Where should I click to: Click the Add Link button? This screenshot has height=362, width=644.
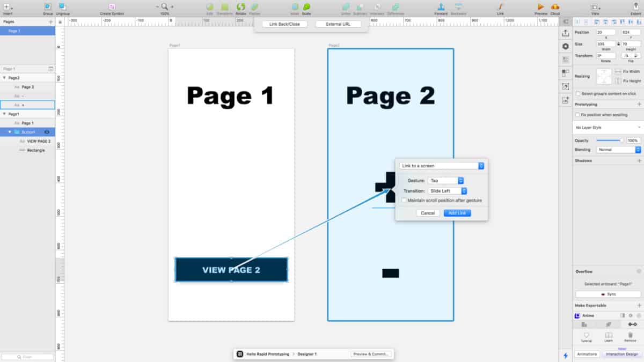[x=457, y=213]
